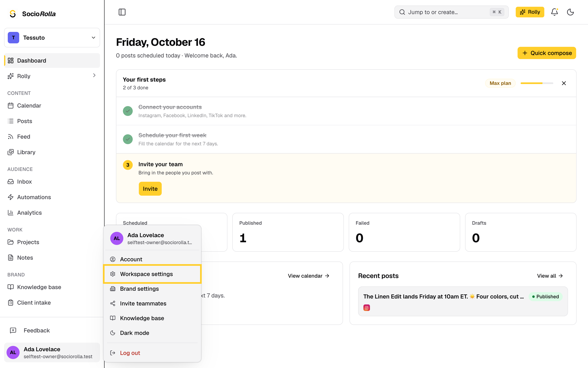Click the first steps progress bar

tap(537, 83)
